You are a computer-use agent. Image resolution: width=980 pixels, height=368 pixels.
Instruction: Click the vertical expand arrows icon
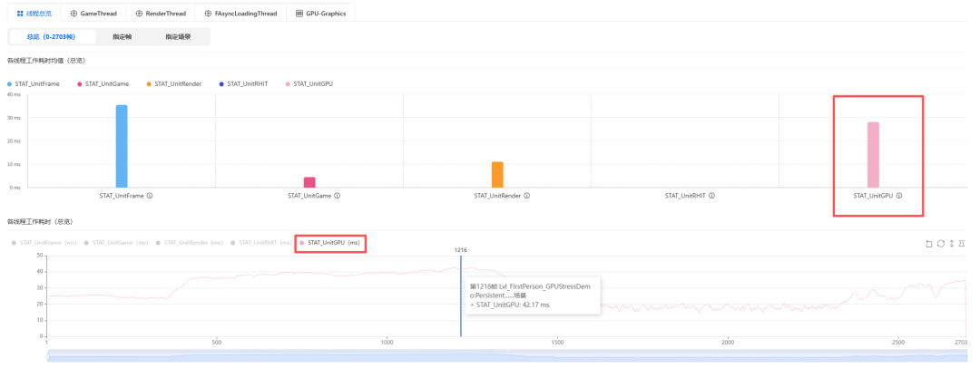951,244
